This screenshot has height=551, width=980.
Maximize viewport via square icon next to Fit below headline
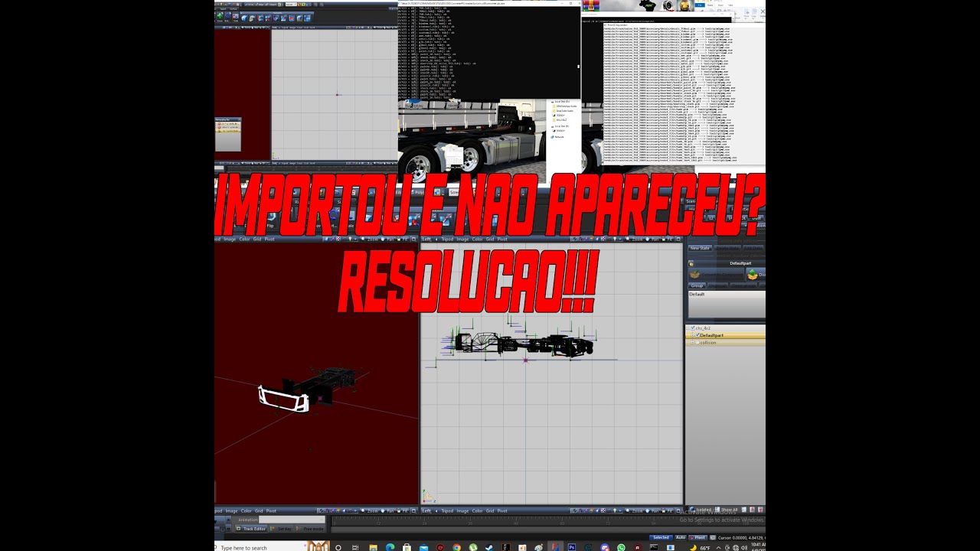(x=678, y=239)
